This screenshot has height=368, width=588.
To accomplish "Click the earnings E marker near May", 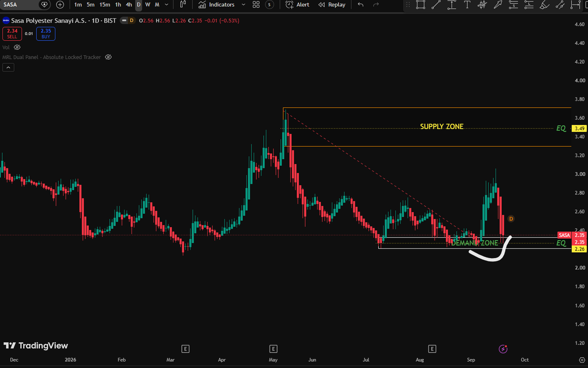I will point(273,349).
